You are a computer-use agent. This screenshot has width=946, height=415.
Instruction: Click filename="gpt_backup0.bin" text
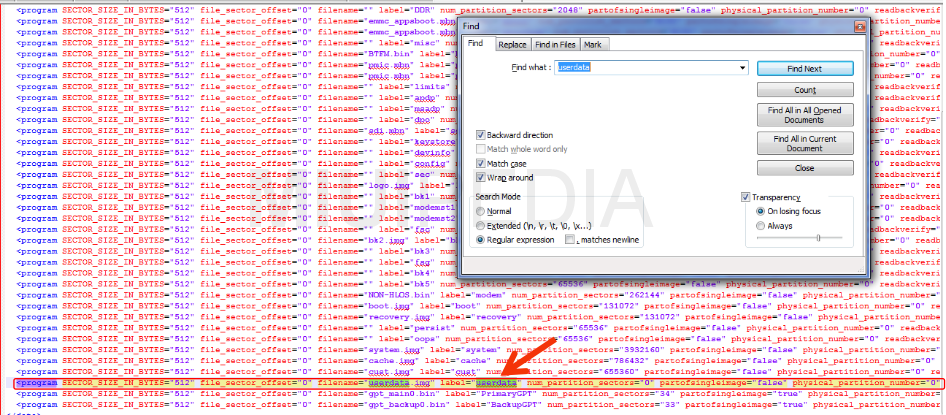(384, 405)
